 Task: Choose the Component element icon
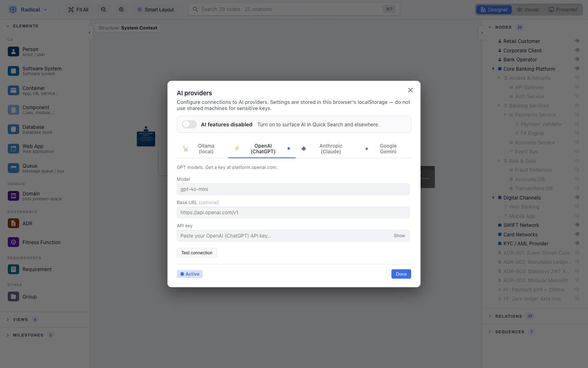(13, 110)
